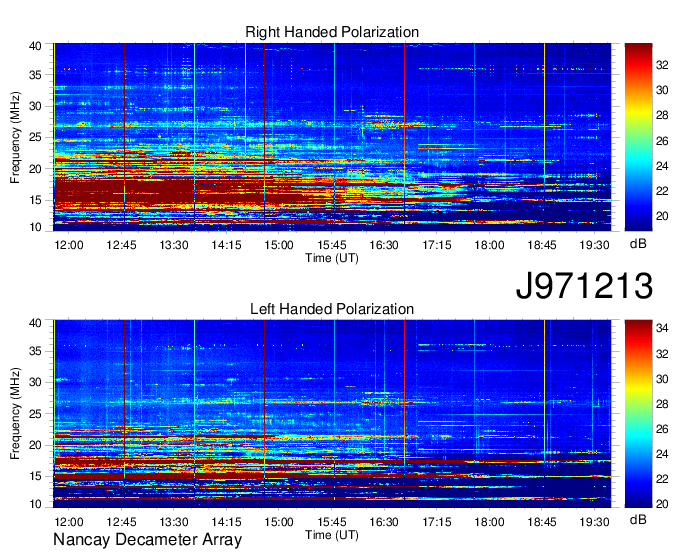680x552 pixels.
Task: Click the "10" frequency tick of the Left Handed plot
Action: [36, 504]
